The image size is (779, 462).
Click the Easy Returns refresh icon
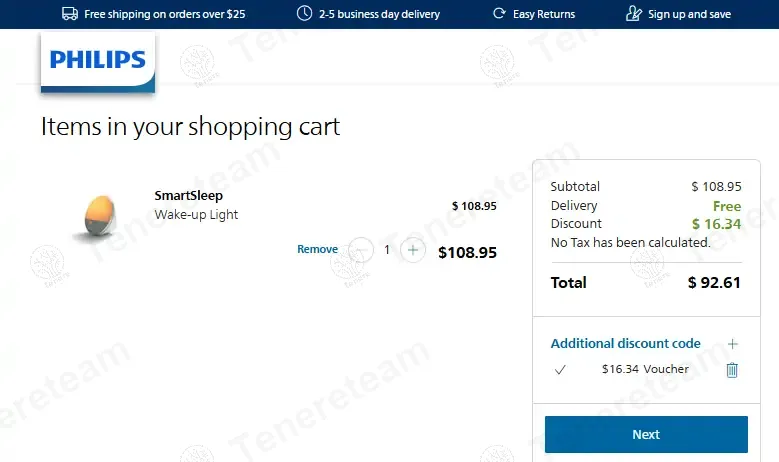pyautogui.click(x=499, y=14)
